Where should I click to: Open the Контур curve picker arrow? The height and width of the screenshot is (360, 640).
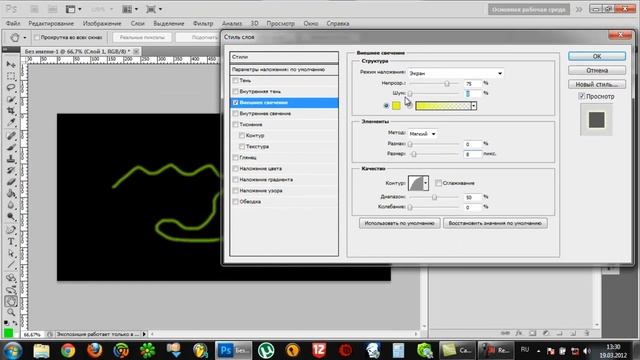(425, 183)
